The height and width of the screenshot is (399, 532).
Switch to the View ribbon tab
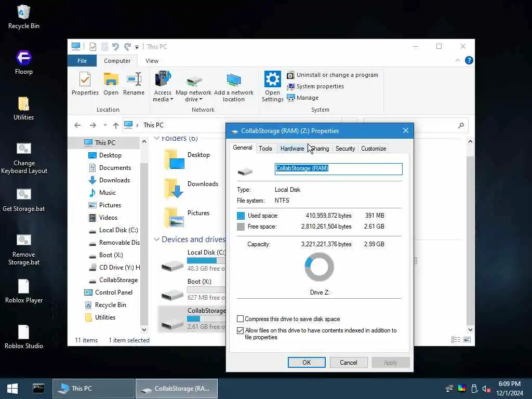coord(152,61)
